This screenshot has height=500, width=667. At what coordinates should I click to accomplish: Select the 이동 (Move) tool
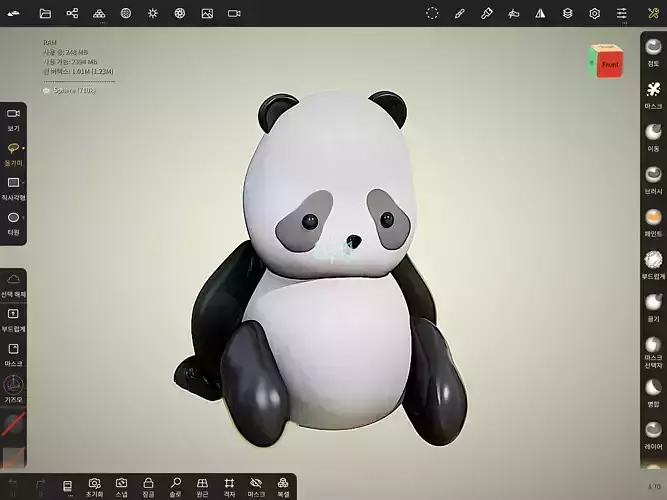pyautogui.click(x=653, y=138)
